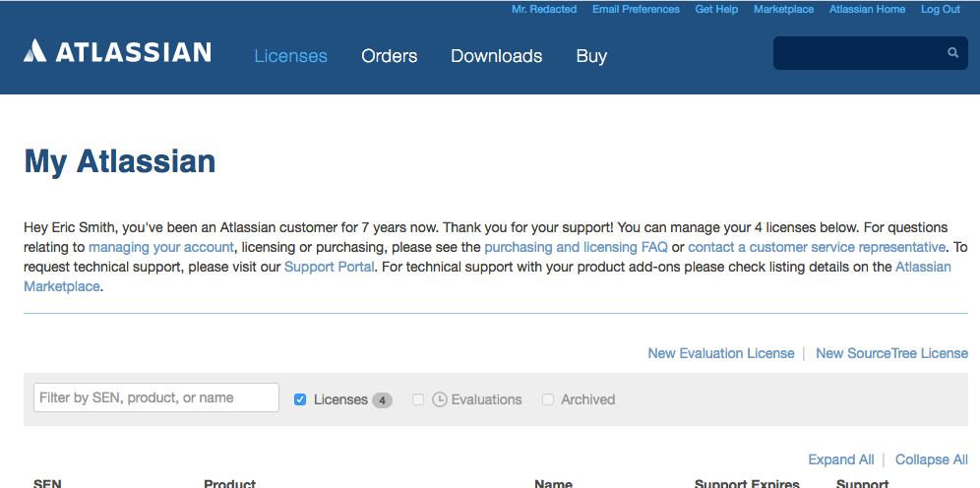The image size is (980, 488).
Task: Visit Atlassian Home
Action: point(867,10)
